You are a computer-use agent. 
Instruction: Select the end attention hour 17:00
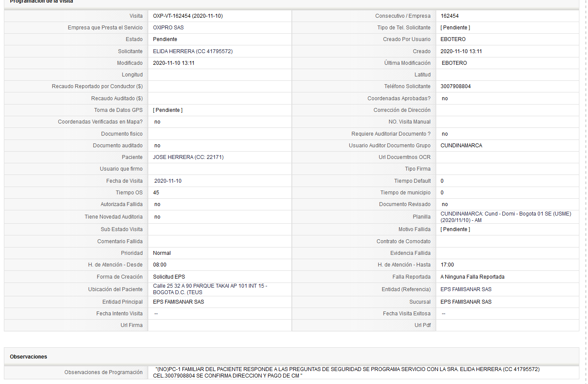click(x=447, y=265)
